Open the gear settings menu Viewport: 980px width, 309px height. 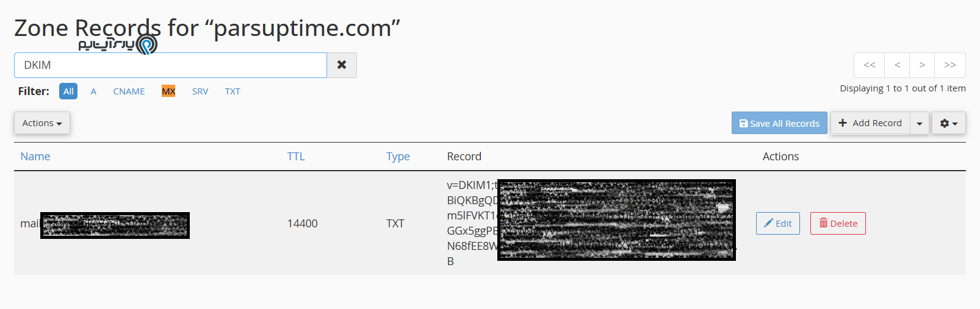(948, 123)
